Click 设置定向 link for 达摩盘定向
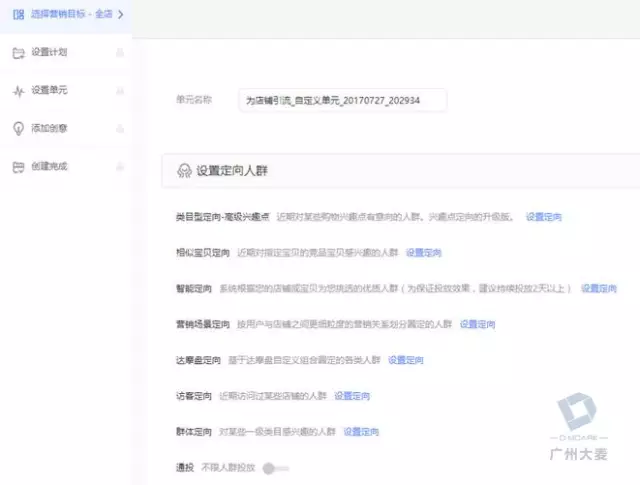 pyautogui.click(x=406, y=359)
